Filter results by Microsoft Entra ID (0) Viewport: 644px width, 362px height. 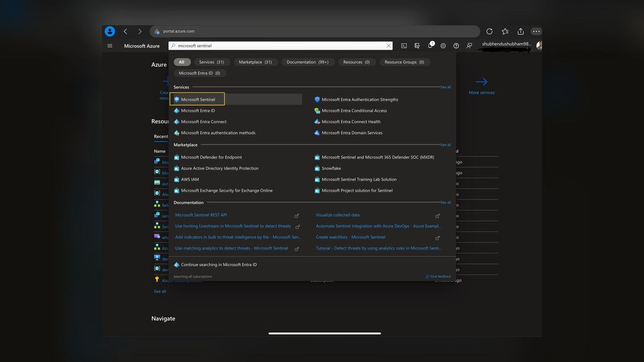[199, 73]
